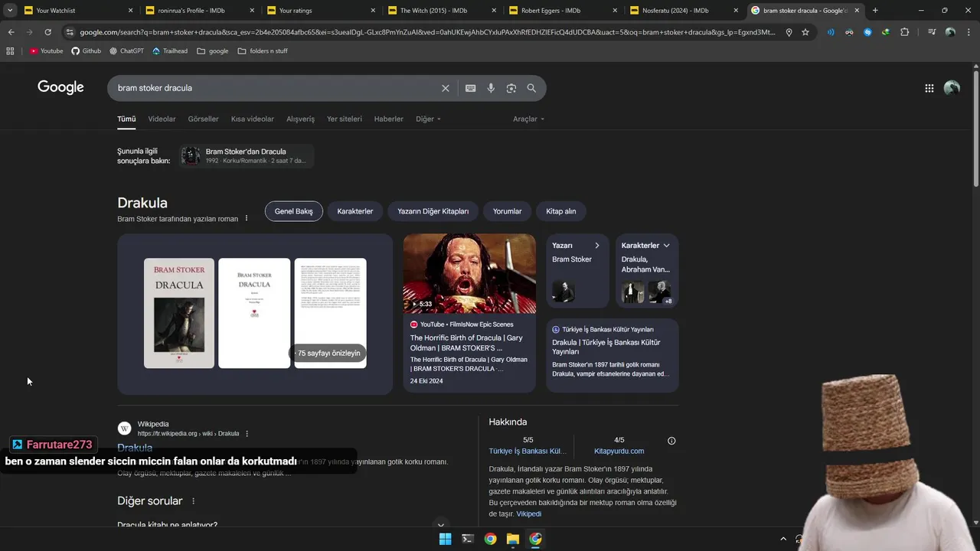Screen dimensions: 980x551
Task: Go back using the browser back arrow
Action: [x=11, y=32]
